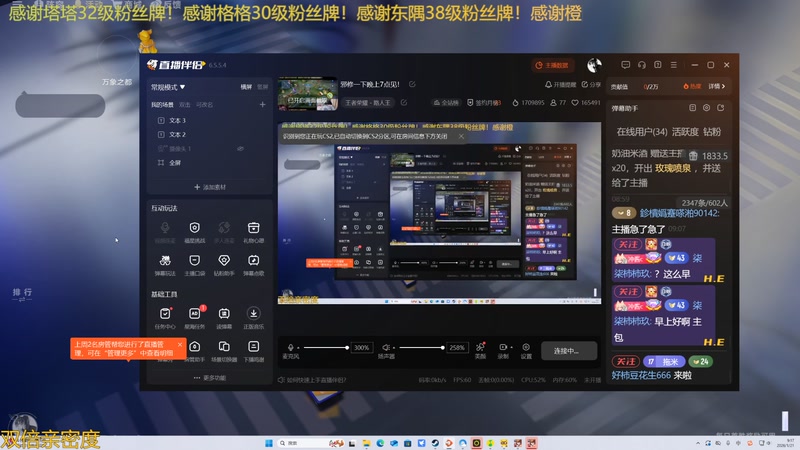
Task: Open 场景切换器 scene switcher tool
Action: point(223,351)
